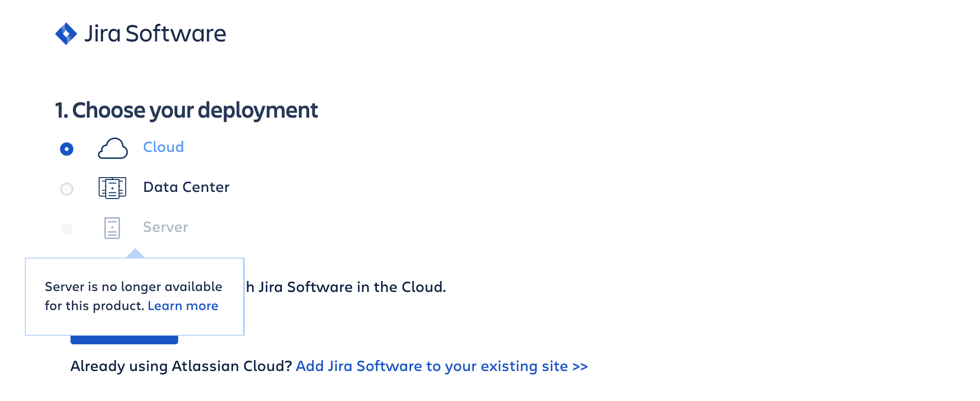Click the disabled Server label
This screenshot has height=401, width=980.
click(x=165, y=227)
